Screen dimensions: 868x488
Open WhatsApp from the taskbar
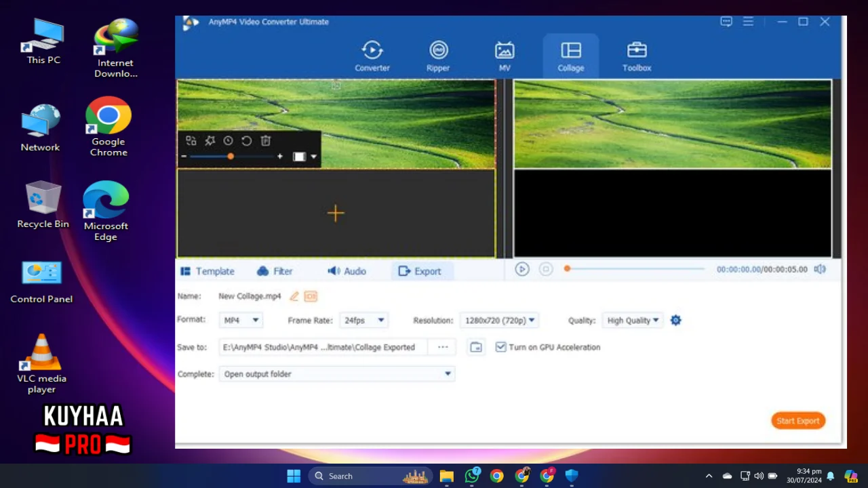472,476
